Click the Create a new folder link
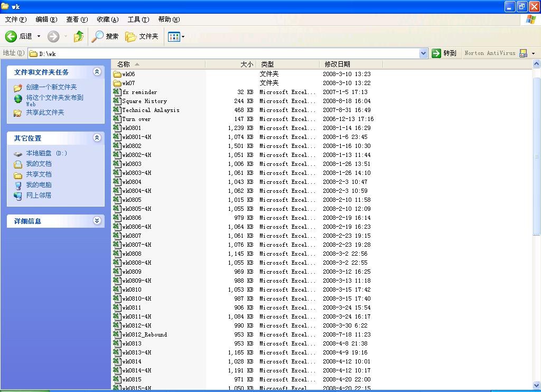 coord(51,87)
